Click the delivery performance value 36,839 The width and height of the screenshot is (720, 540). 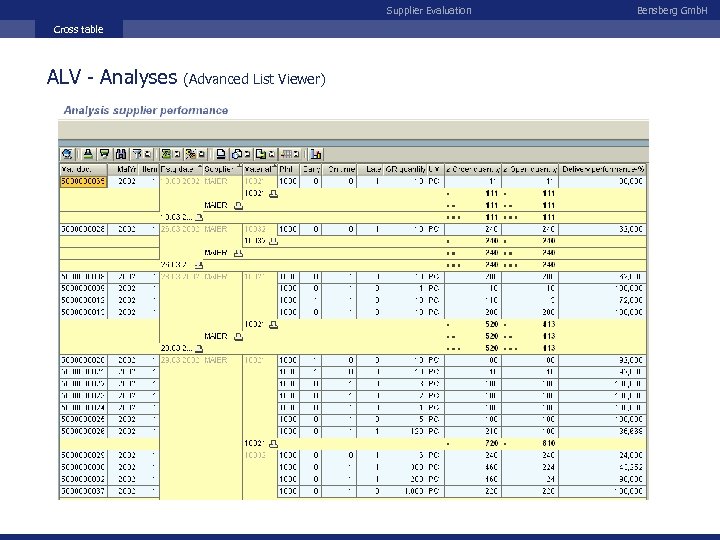pos(602,432)
